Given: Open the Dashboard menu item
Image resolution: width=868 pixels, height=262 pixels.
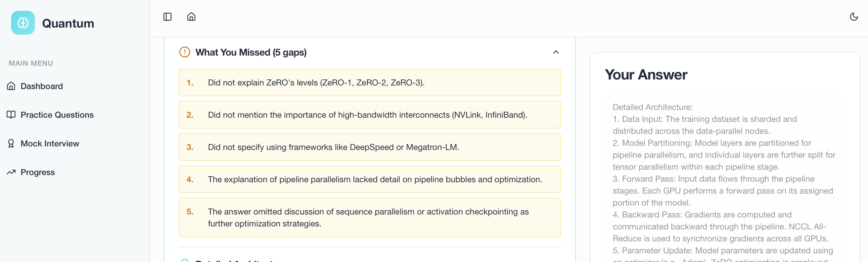Looking at the screenshot, I should click(x=41, y=86).
